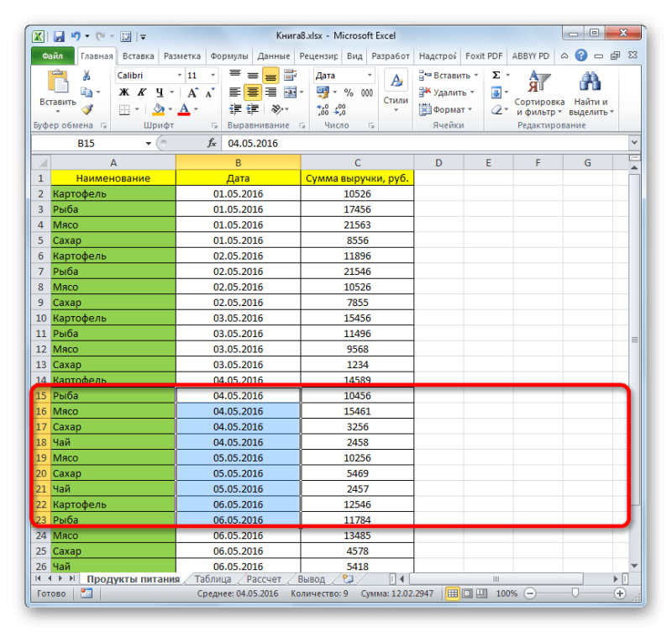Increase indent in alignment group
Screen dimensions: 672x633
[x=253, y=110]
